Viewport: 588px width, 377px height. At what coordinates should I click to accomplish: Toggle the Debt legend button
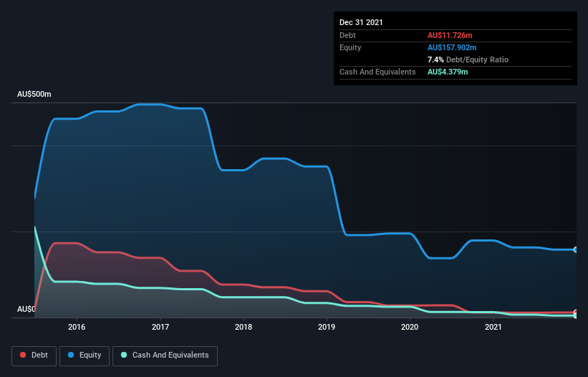tap(34, 355)
